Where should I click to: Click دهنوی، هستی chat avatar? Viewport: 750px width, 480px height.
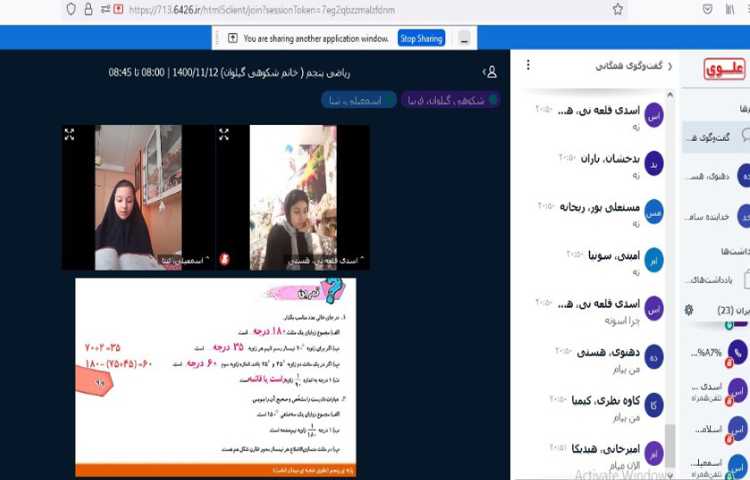[653, 357]
